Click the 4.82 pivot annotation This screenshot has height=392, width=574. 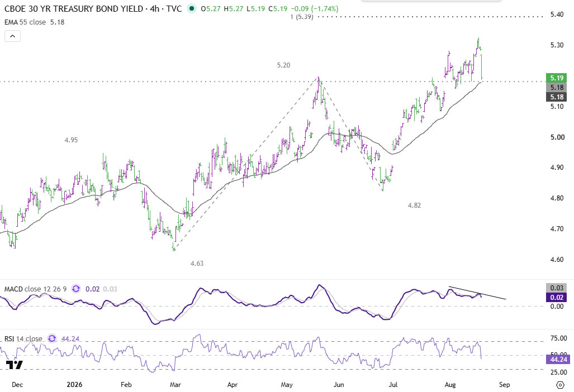(x=414, y=205)
